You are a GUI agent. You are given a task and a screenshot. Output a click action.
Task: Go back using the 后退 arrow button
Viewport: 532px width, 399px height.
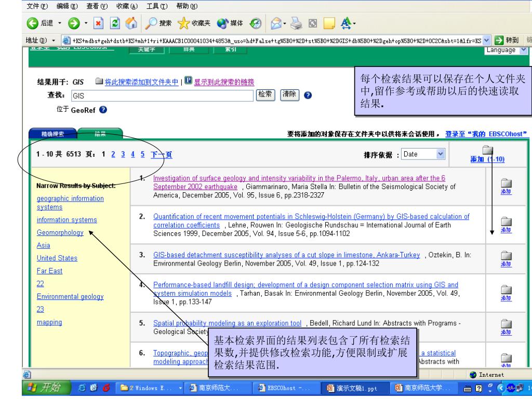tap(39, 23)
